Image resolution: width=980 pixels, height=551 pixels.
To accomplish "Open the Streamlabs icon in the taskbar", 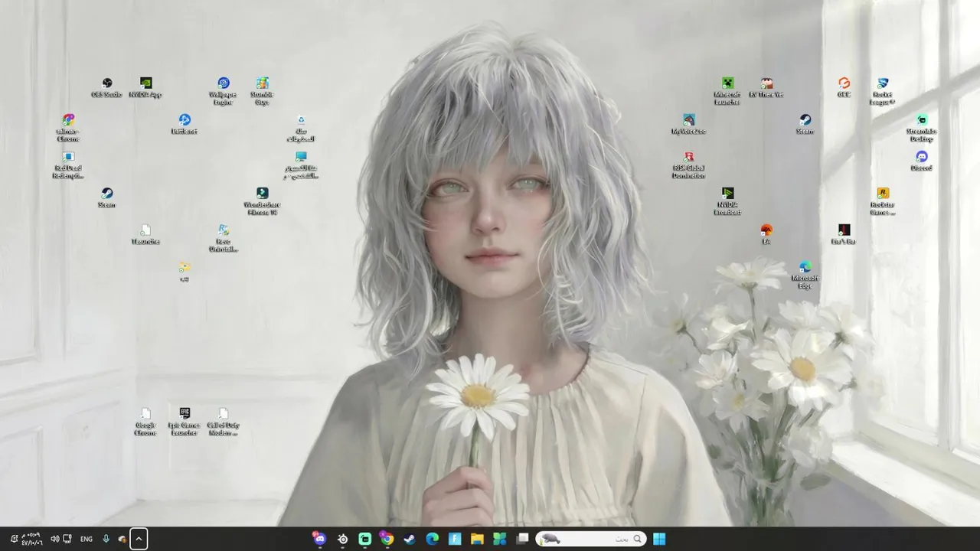I will (x=365, y=539).
